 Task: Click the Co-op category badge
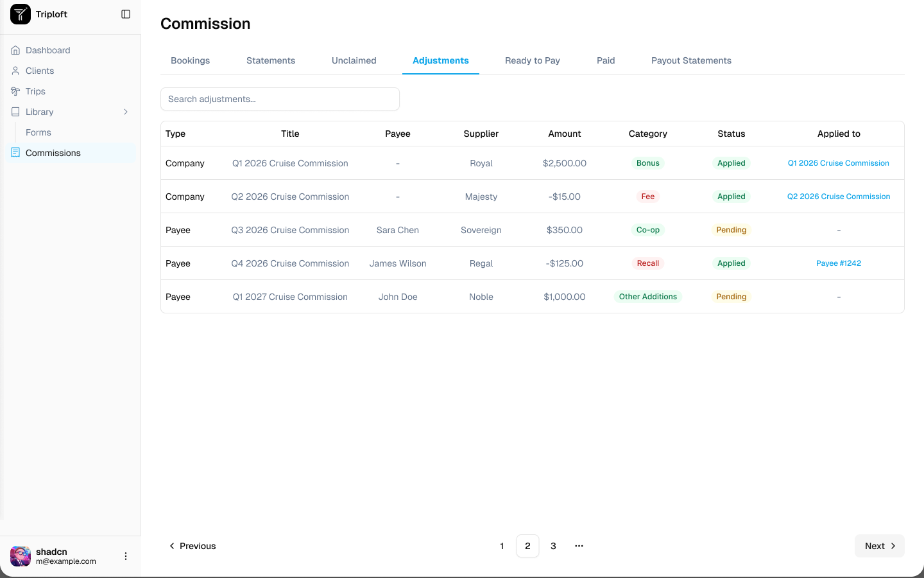point(648,230)
